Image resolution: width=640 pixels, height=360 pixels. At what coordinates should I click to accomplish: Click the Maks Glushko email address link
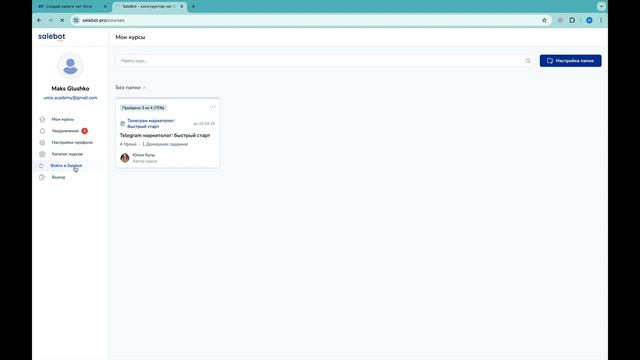(70, 98)
